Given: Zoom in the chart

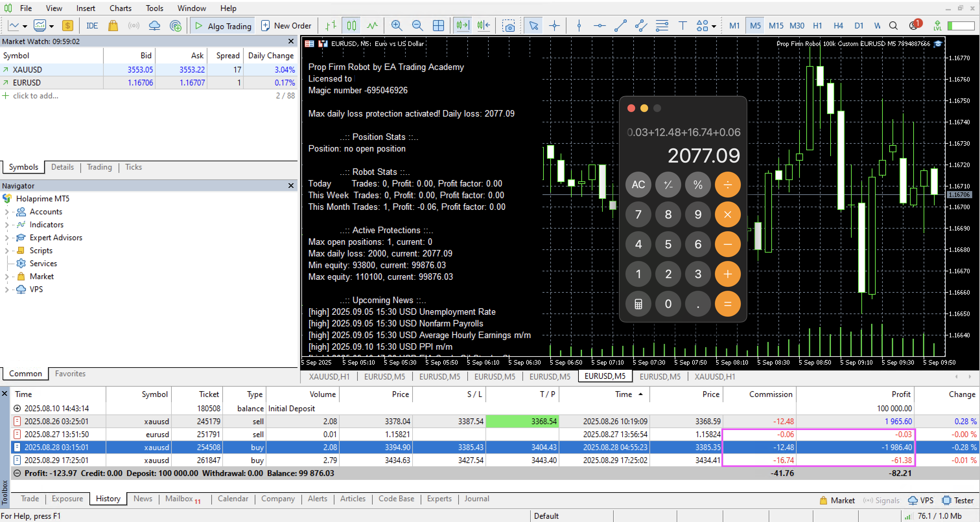Looking at the screenshot, I should tap(396, 26).
